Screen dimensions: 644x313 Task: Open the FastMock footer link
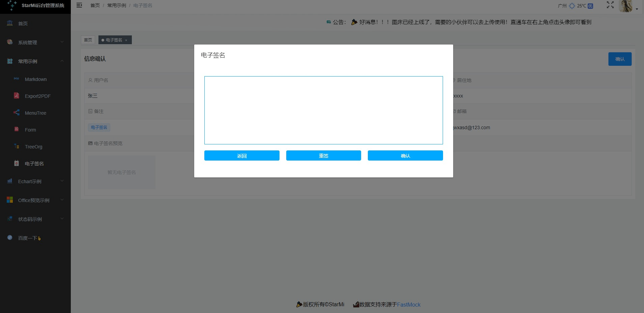click(409, 305)
